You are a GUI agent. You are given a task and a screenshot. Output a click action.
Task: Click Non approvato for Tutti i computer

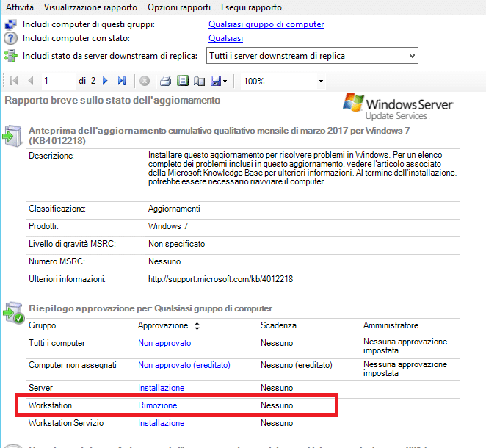tap(164, 343)
